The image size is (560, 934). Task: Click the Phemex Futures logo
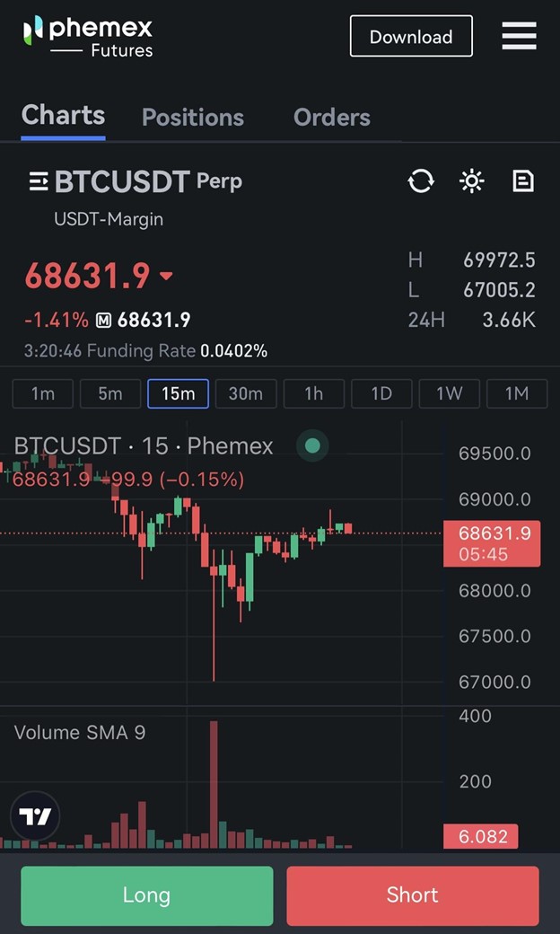88,37
